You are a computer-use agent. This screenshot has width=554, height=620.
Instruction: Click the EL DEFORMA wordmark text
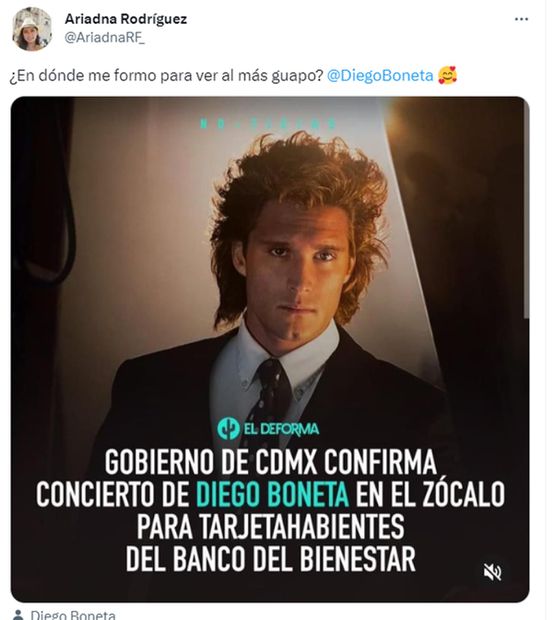pos(281,429)
